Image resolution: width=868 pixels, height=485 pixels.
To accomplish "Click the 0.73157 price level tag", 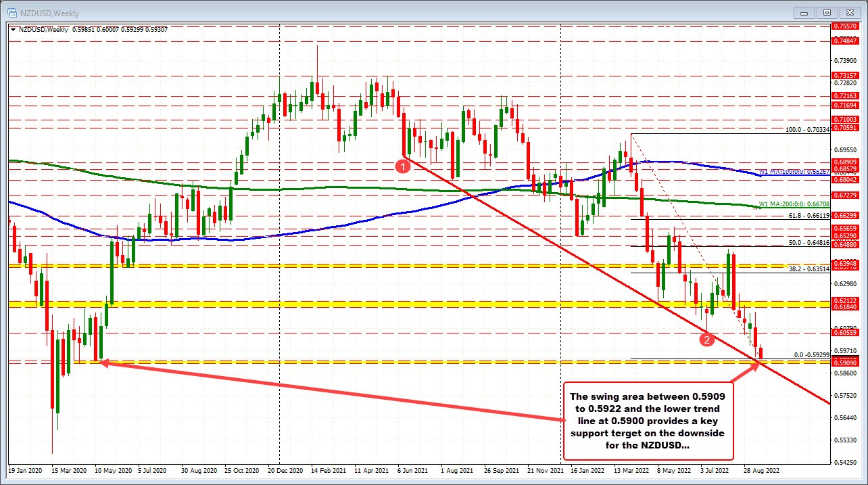I will point(846,75).
